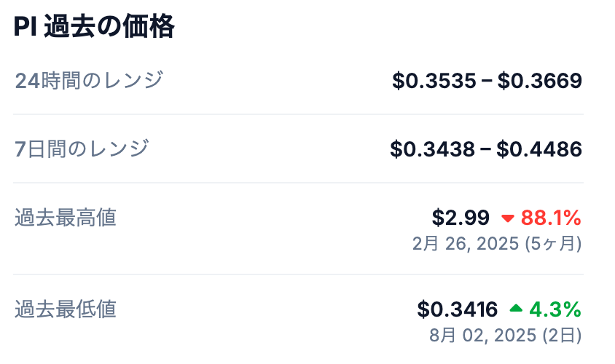Screen dimensions: 615x364
Task: Click the 24-hour low $0.3535
Action: (434, 81)
